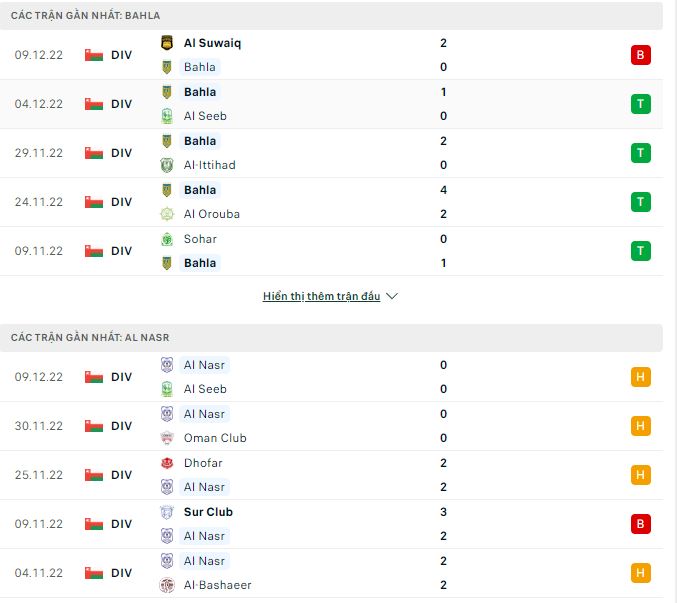
Task: Click the Al Suwaiq team crest icon
Action: pyautogui.click(x=167, y=43)
